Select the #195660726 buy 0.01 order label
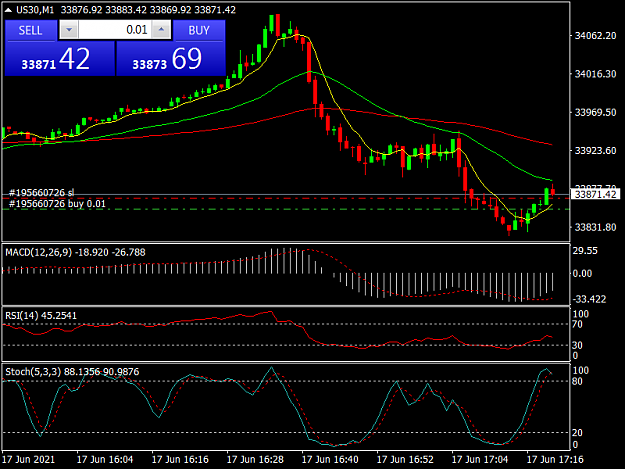The width and height of the screenshot is (625, 469). coord(57,204)
